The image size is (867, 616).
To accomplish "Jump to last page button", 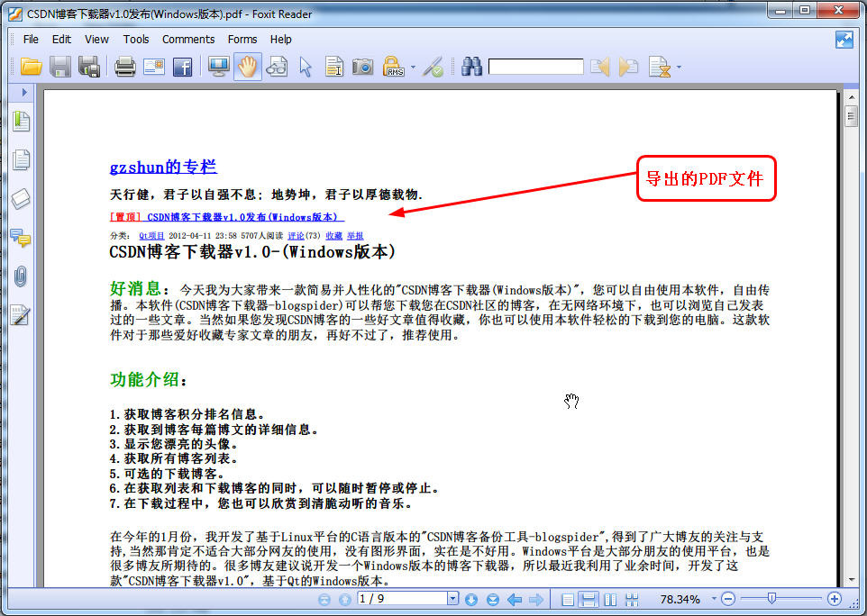I will [x=493, y=600].
